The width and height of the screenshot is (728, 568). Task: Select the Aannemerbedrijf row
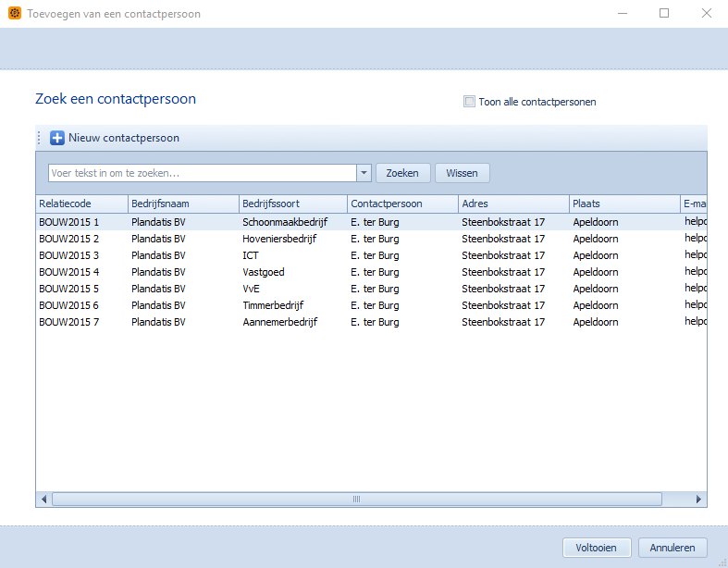point(278,322)
